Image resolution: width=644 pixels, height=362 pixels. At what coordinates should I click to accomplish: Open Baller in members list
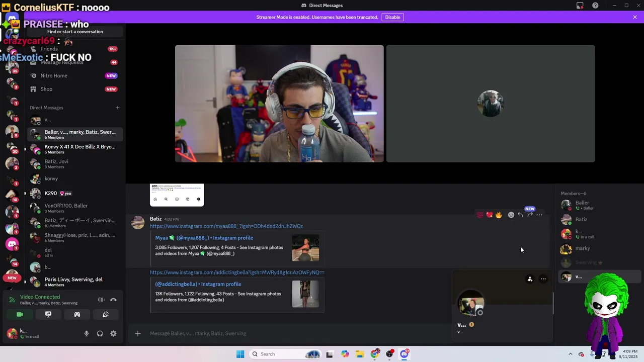(x=601, y=205)
